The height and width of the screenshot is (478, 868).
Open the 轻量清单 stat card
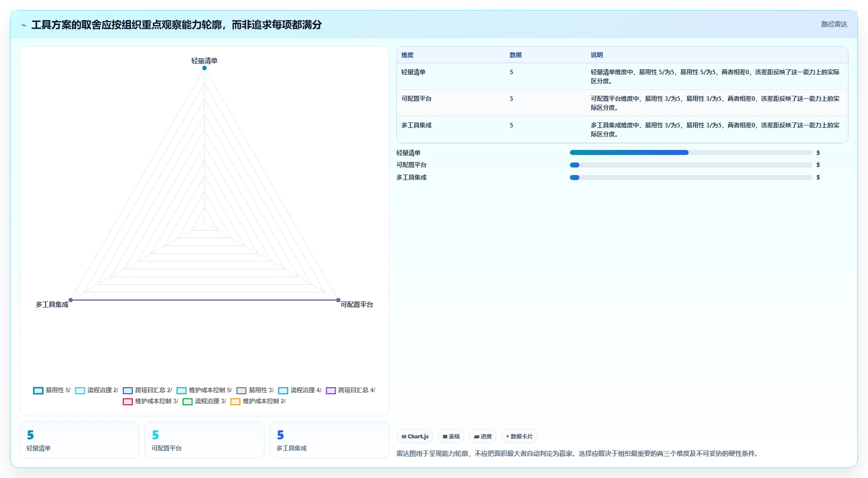(x=79, y=440)
